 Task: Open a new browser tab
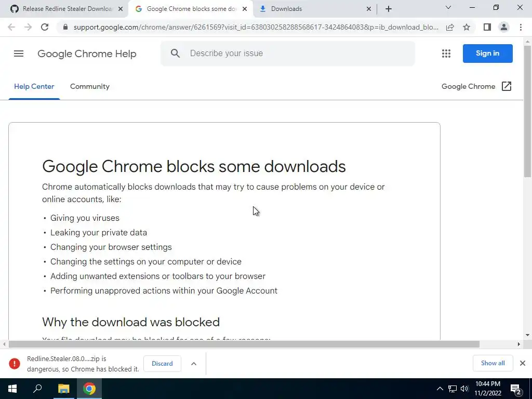[x=389, y=9]
